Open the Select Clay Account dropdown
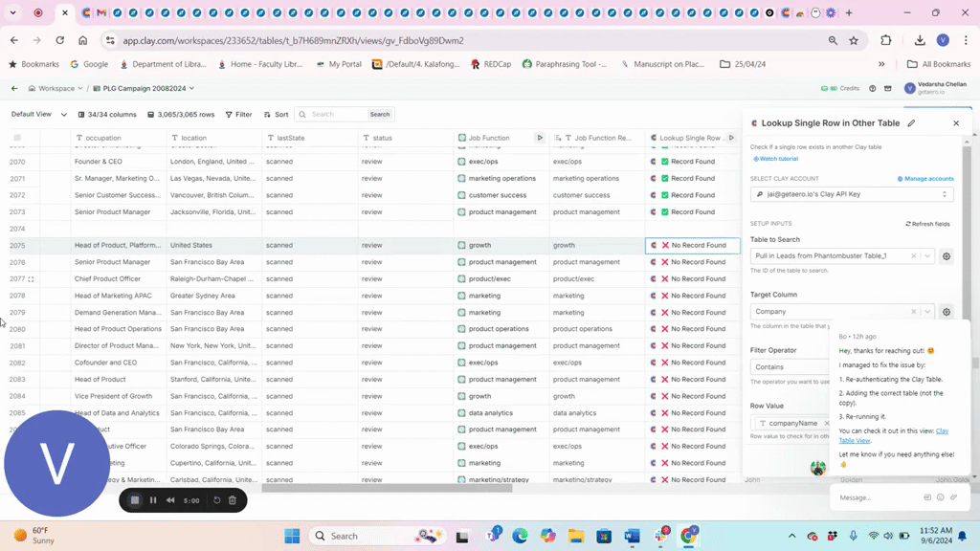 pyautogui.click(x=851, y=194)
